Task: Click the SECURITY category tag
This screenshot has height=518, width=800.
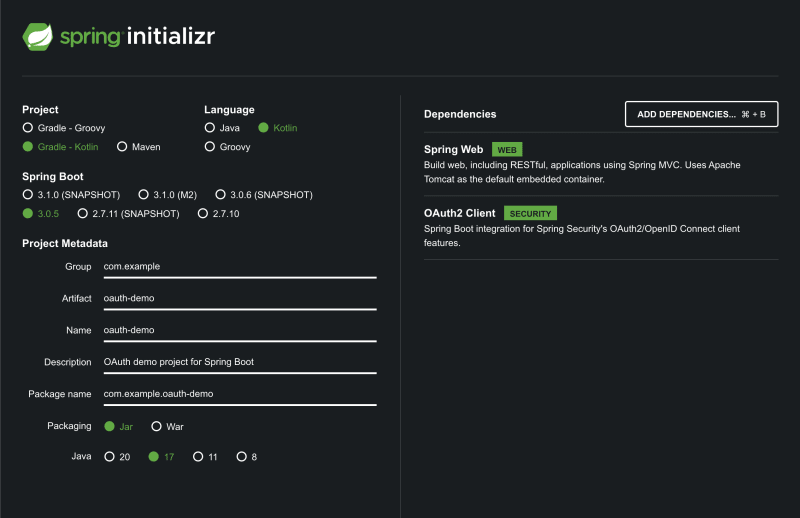Action: click(530, 213)
